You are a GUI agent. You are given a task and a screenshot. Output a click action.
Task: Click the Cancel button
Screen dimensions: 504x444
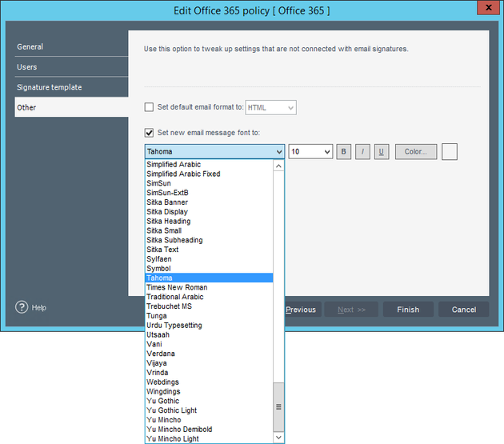click(463, 310)
